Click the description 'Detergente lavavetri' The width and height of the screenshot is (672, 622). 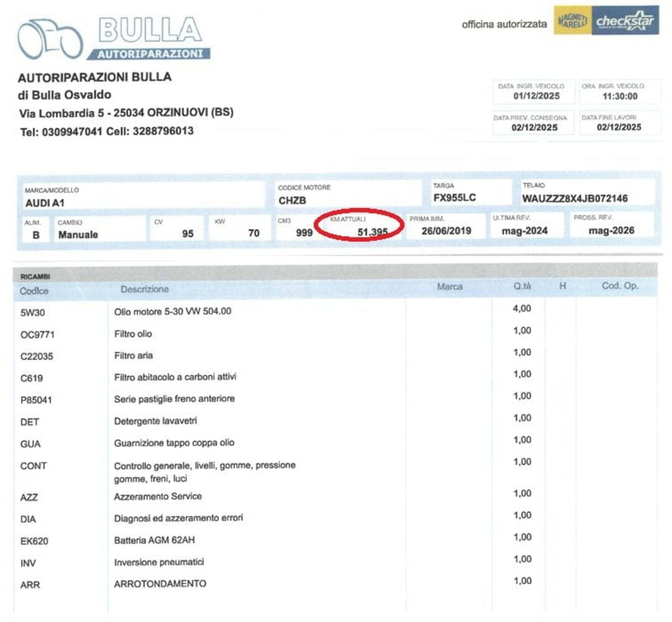coord(155,421)
